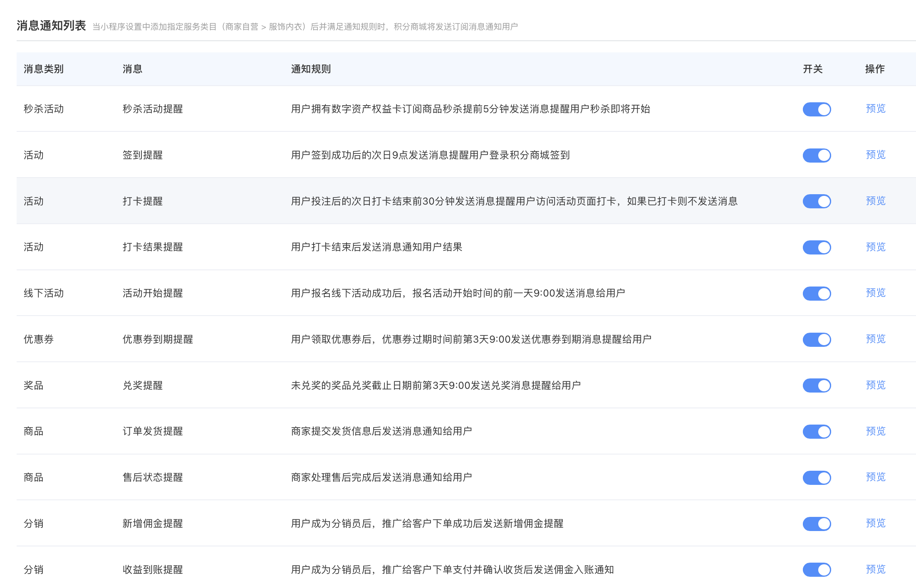Viewport: 916px width, 588px height.
Task: Toggle the 售后状态提醒 switch
Action: (817, 477)
